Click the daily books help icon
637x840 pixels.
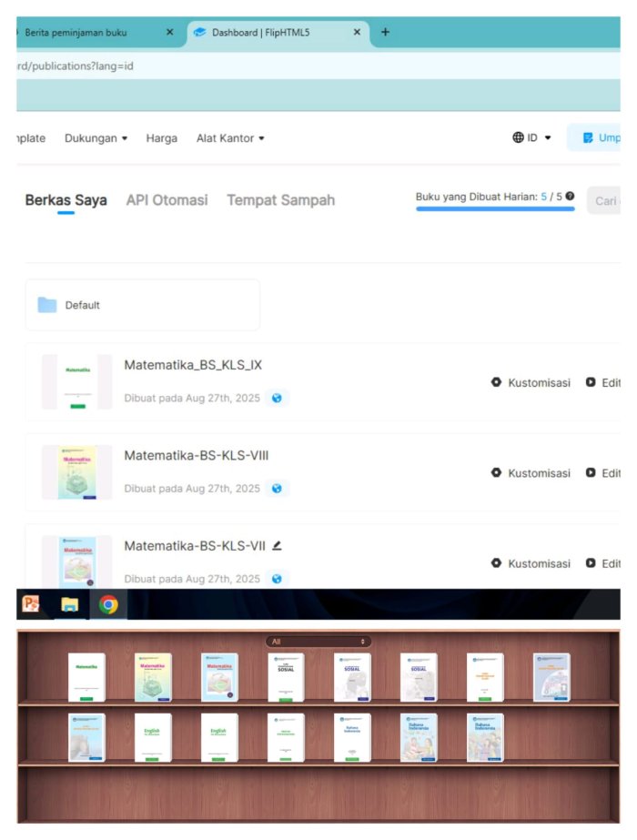click(570, 196)
